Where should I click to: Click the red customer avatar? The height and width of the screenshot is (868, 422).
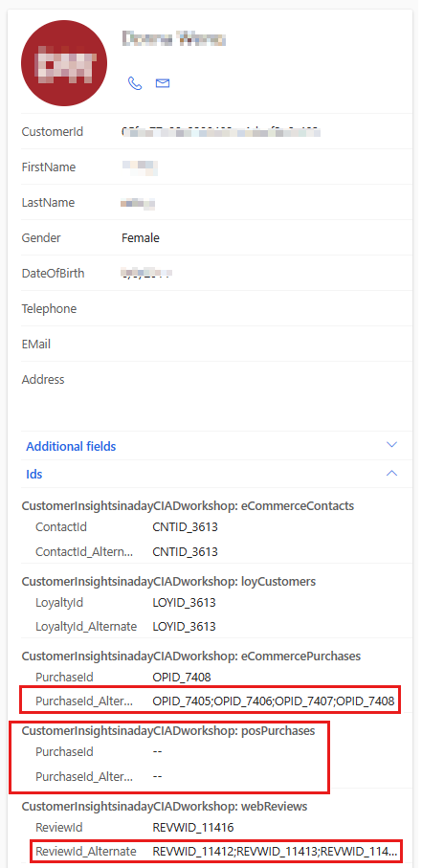click(x=64, y=63)
